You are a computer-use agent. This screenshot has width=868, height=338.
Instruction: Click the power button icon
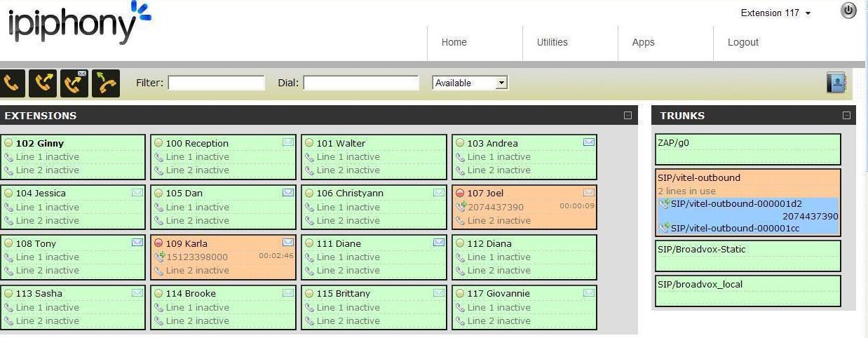coord(848,11)
